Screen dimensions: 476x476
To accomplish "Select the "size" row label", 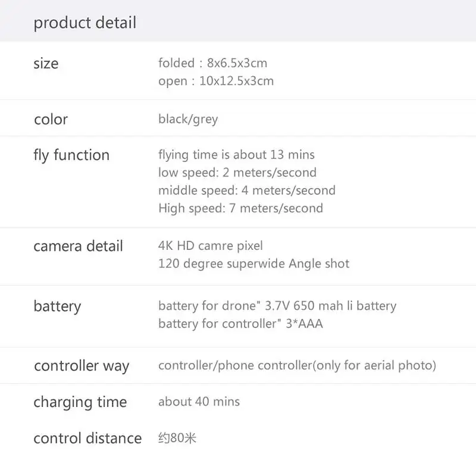I will point(46,64).
